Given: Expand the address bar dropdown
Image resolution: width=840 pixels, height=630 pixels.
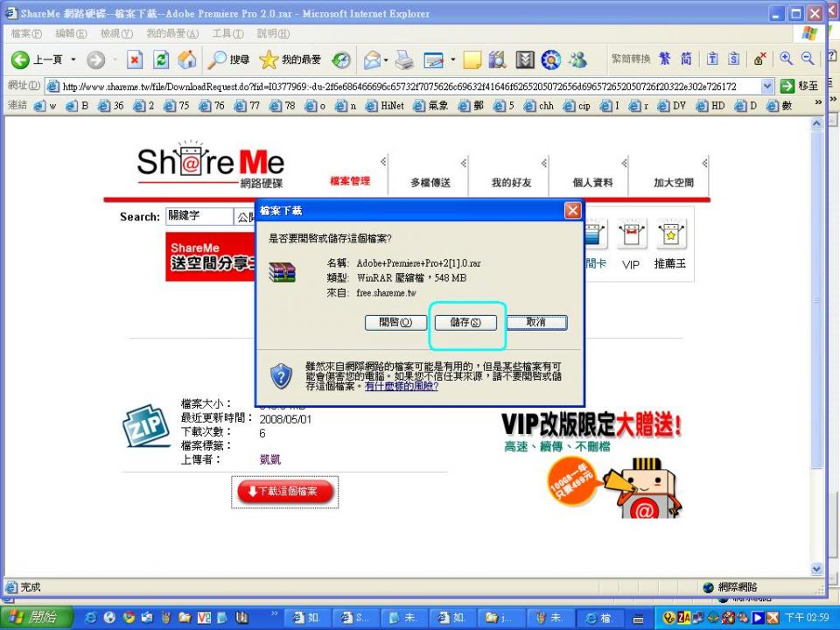Looking at the screenshot, I should coord(767,86).
